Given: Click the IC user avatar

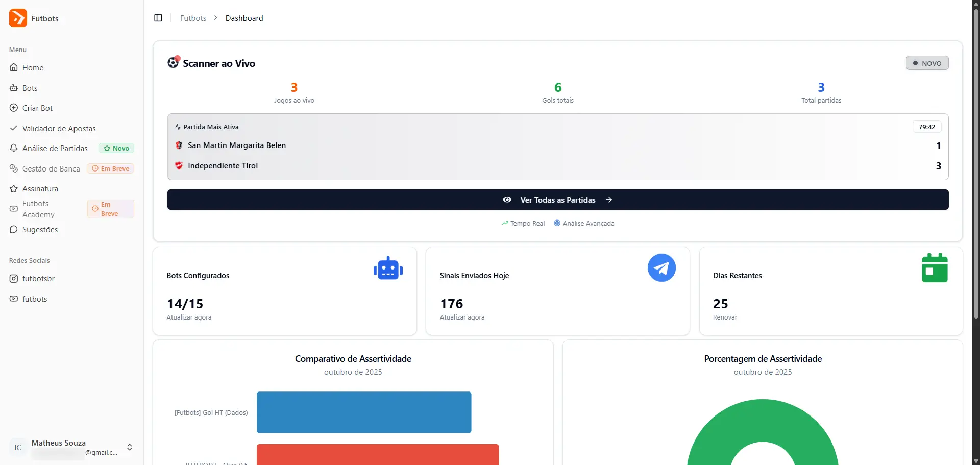Looking at the screenshot, I should click(18, 447).
